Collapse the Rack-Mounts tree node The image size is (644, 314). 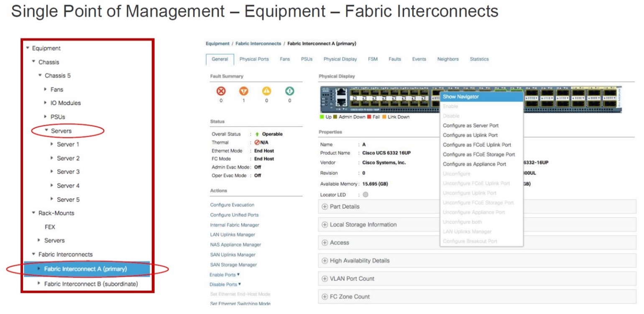(34, 213)
